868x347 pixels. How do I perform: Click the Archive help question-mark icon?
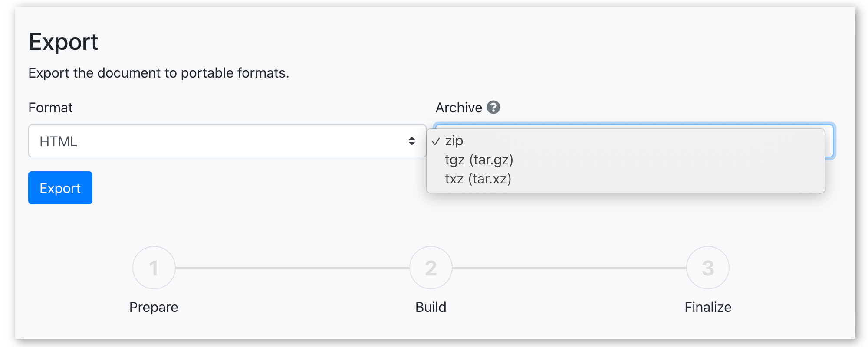click(x=493, y=107)
